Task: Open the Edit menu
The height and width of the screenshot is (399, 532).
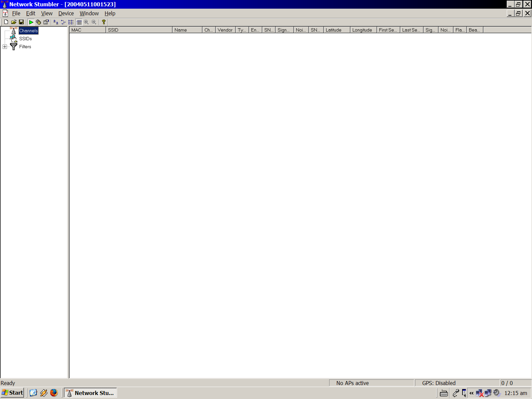Action: 31,13
